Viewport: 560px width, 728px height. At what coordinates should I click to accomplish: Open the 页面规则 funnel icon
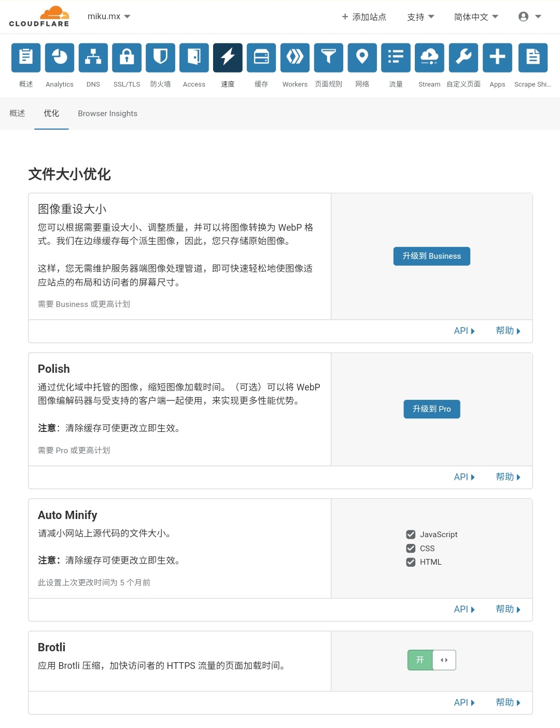pos(329,58)
